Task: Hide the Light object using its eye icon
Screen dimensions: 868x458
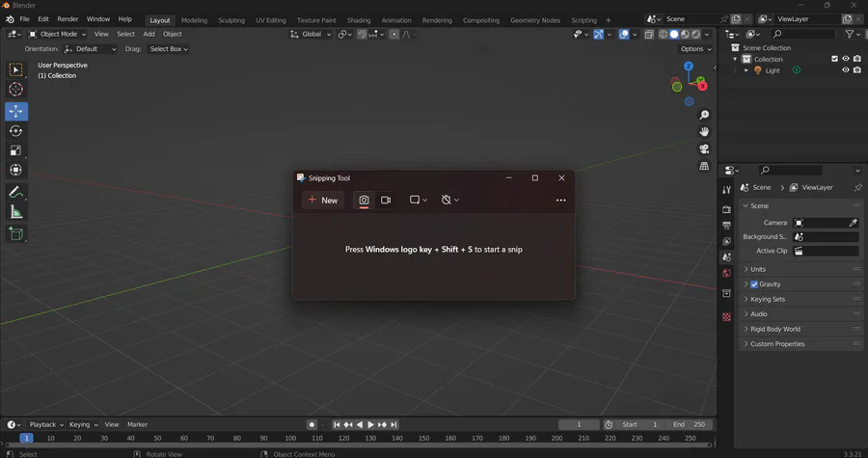Action: click(x=845, y=70)
